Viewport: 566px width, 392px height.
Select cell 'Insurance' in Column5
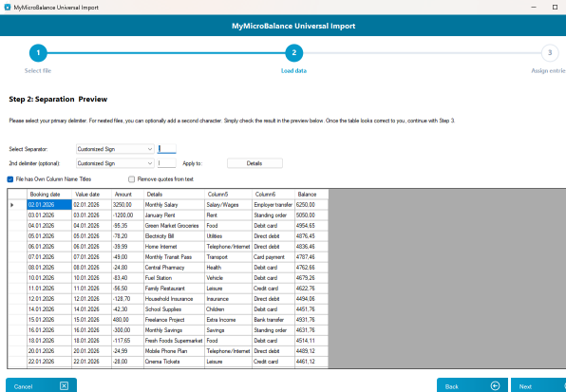(228, 299)
